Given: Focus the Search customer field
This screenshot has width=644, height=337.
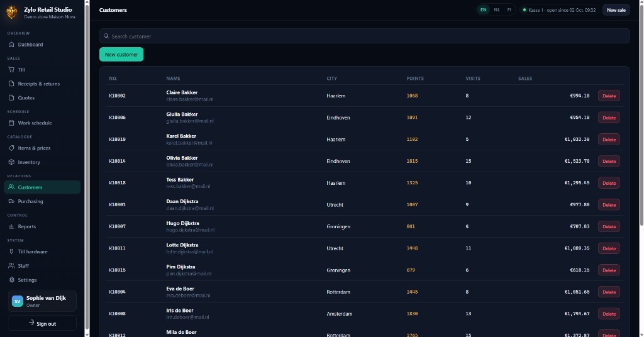Looking at the screenshot, I should 364,36.
